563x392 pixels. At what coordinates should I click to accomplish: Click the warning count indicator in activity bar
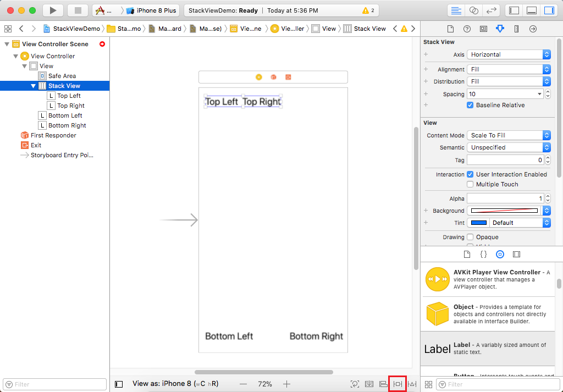[369, 10]
